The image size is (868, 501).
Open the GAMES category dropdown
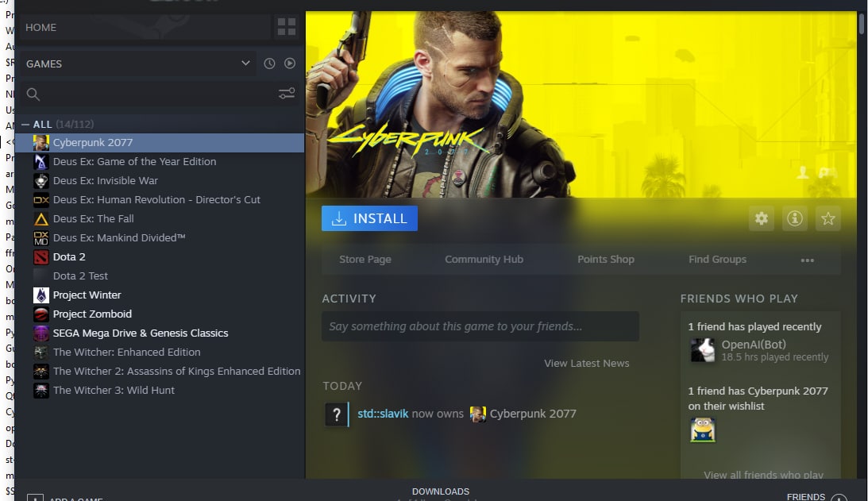click(x=137, y=64)
